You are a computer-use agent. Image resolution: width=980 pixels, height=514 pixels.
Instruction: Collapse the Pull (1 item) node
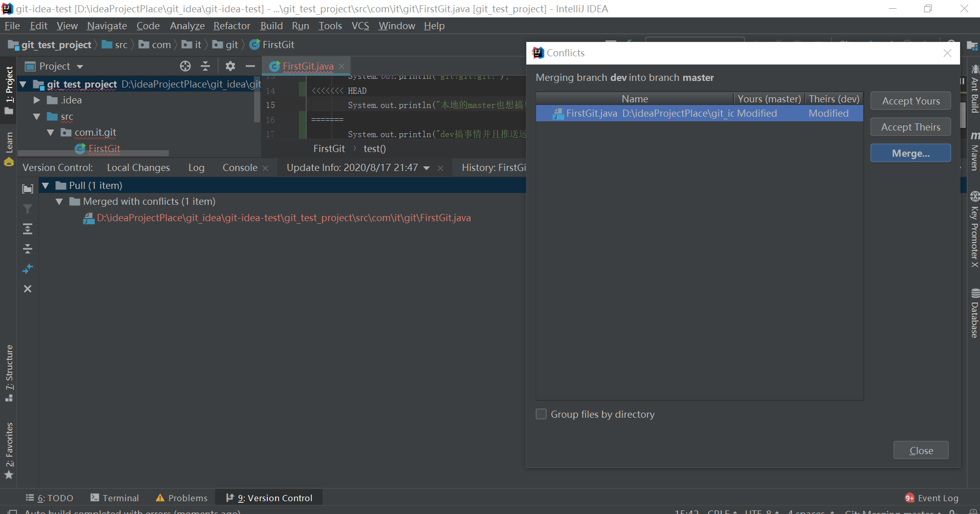tap(46, 185)
